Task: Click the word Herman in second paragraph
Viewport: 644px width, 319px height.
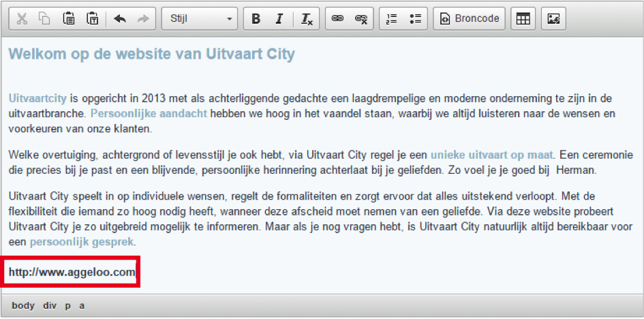Action: click(x=574, y=171)
